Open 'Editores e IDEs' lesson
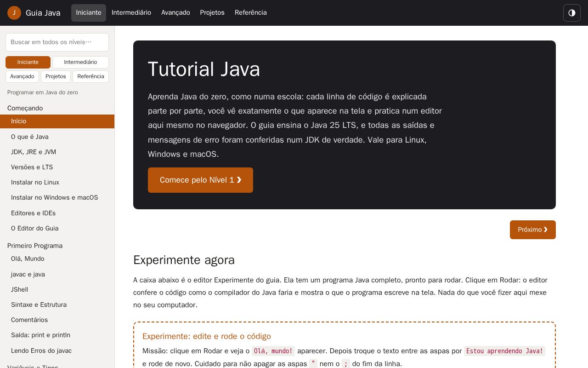 pyautogui.click(x=57, y=213)
